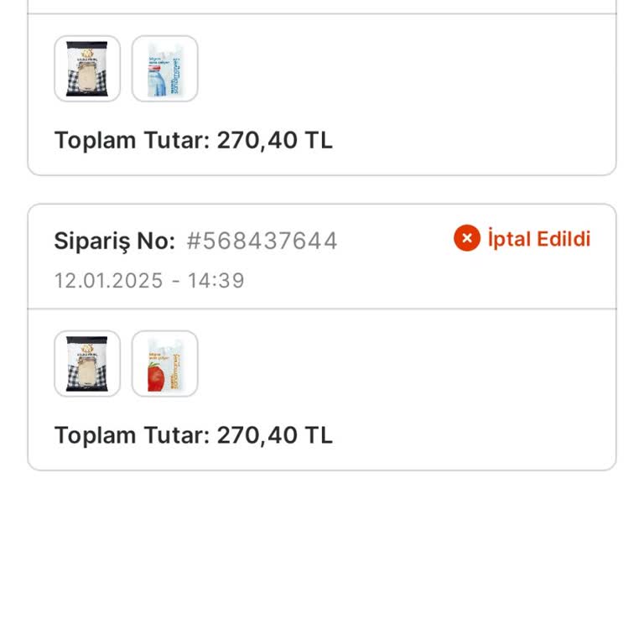Tap the tomato bag thumbnail

(165, 364)
